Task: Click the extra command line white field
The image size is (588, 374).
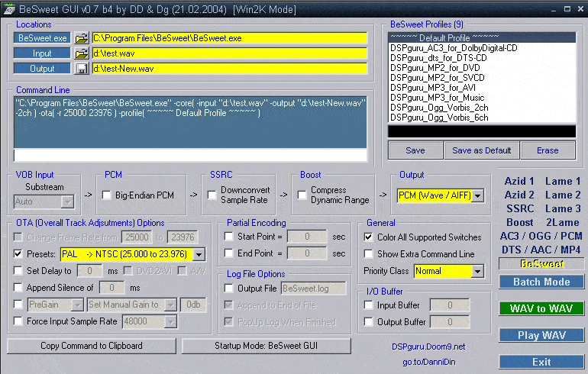Action: point(190,155)
